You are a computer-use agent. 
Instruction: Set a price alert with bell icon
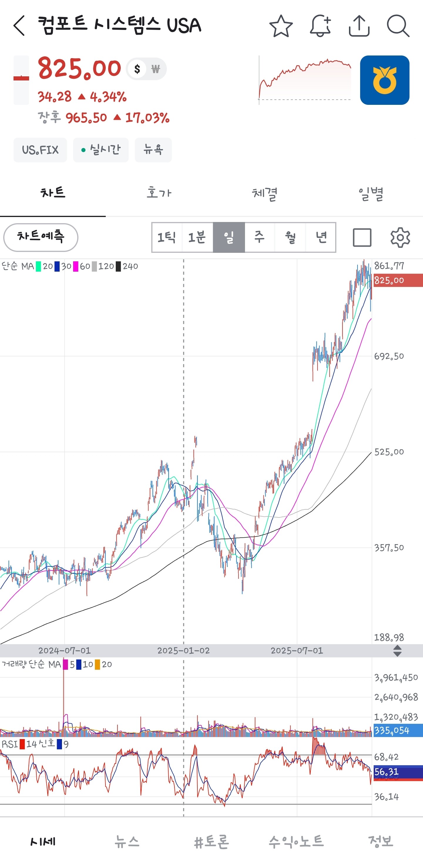pos(320,26)
